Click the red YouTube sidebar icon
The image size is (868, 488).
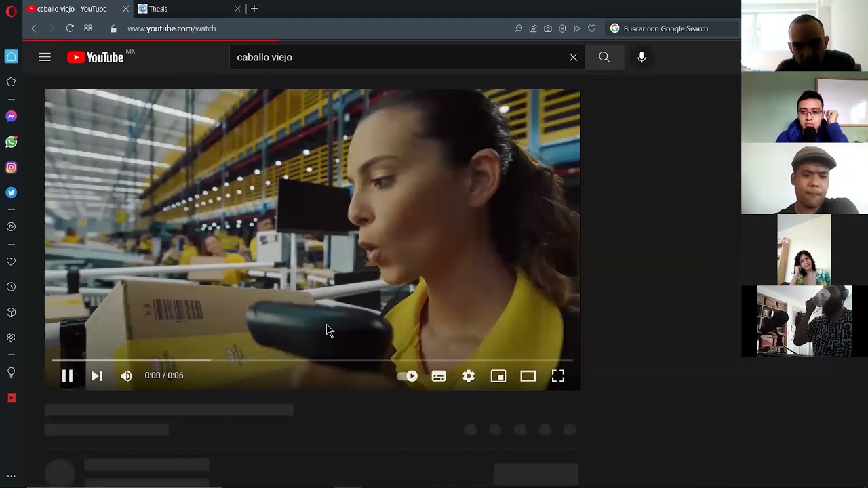click(x=11, y=398)
